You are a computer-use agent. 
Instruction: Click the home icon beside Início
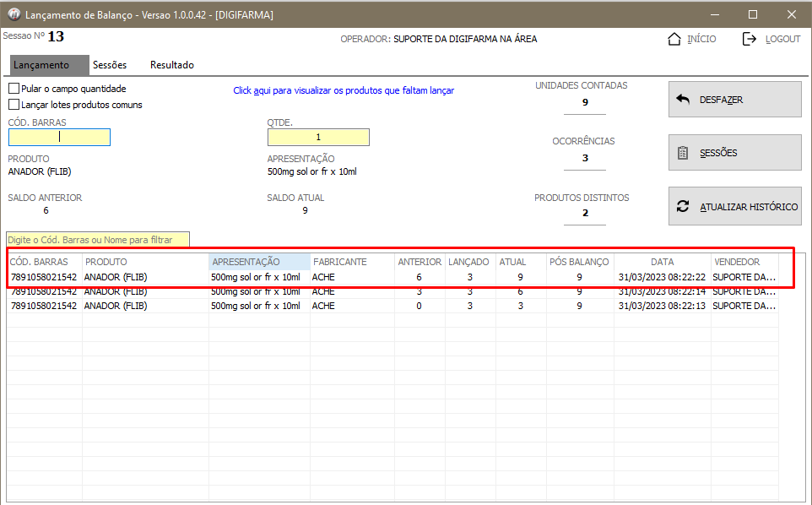coord(674,39)
